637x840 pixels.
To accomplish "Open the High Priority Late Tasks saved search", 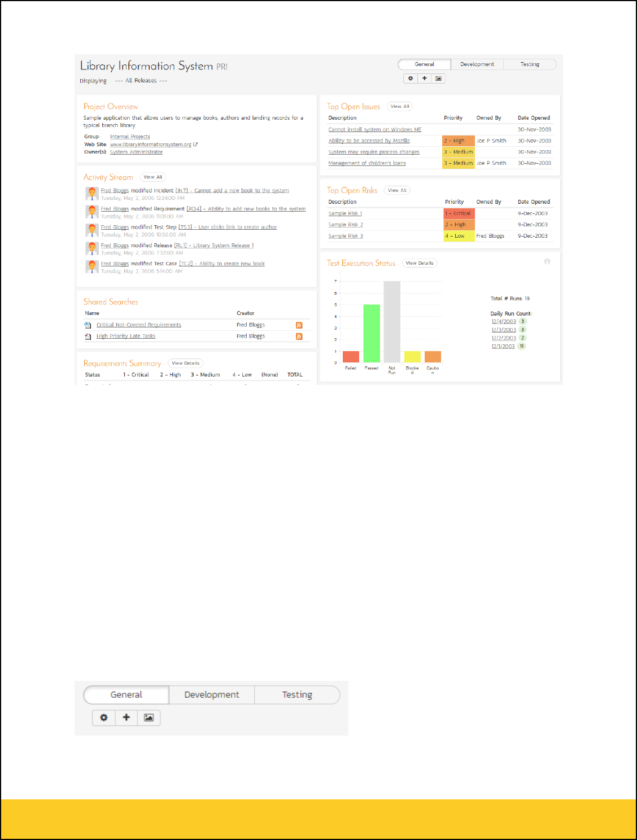I will pyautogui.click(x=126, y=336).
